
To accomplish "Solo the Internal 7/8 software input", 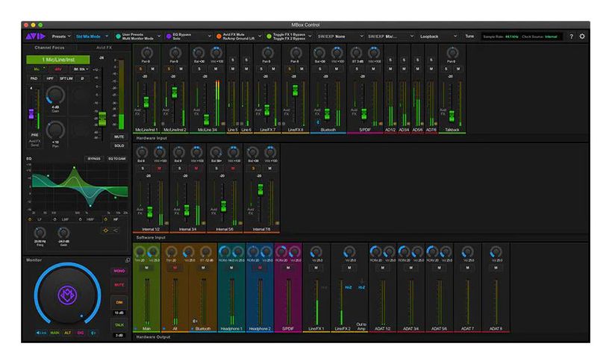I will click(253, 168).
